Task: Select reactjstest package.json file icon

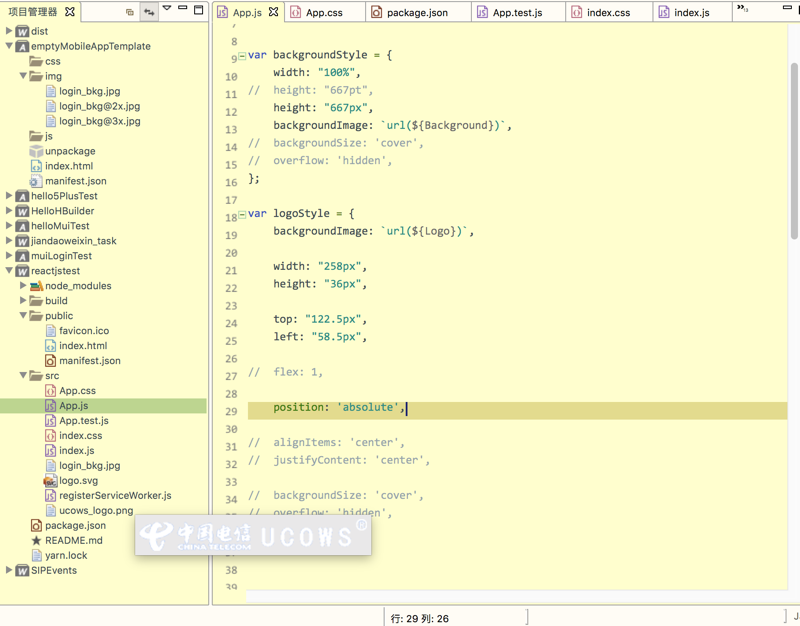Action: tap(36, 525)
